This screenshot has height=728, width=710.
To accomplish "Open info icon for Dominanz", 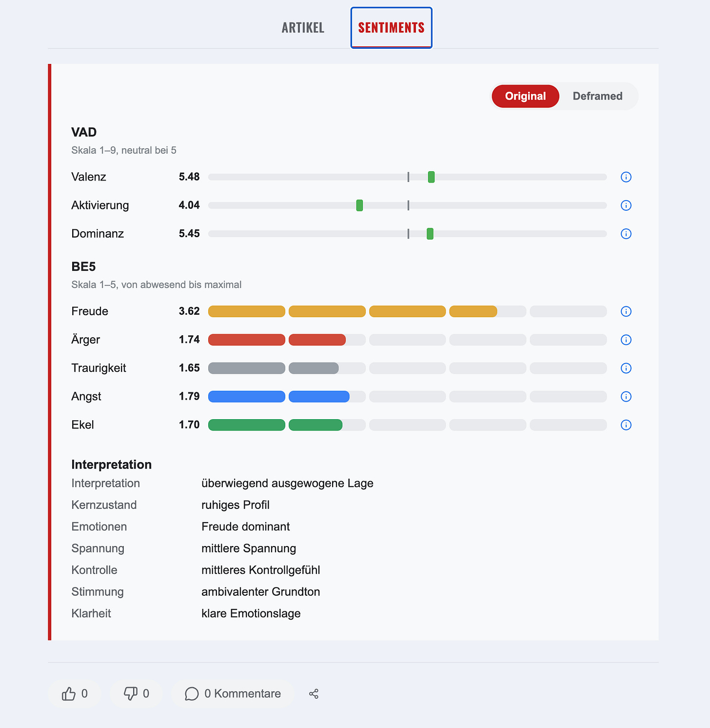I will [626, 234].
